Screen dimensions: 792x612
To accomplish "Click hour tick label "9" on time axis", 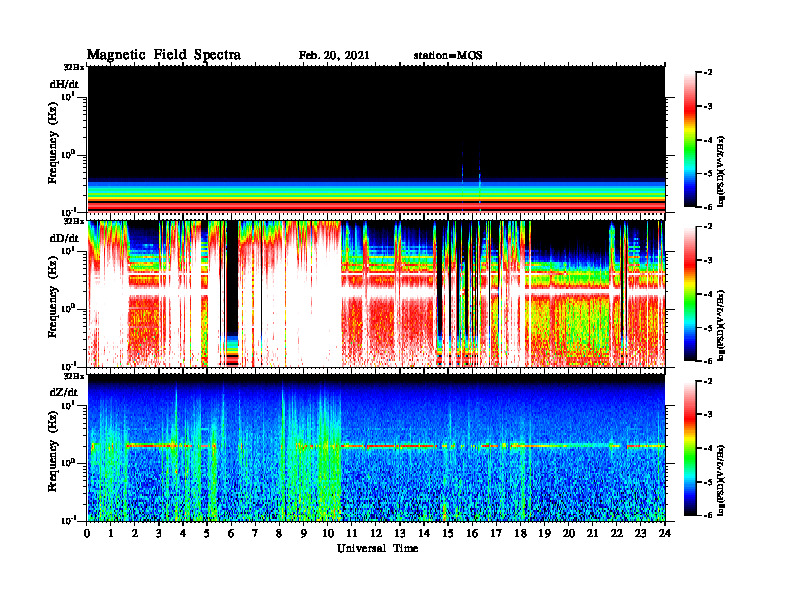I will click(x=304, y=534).
